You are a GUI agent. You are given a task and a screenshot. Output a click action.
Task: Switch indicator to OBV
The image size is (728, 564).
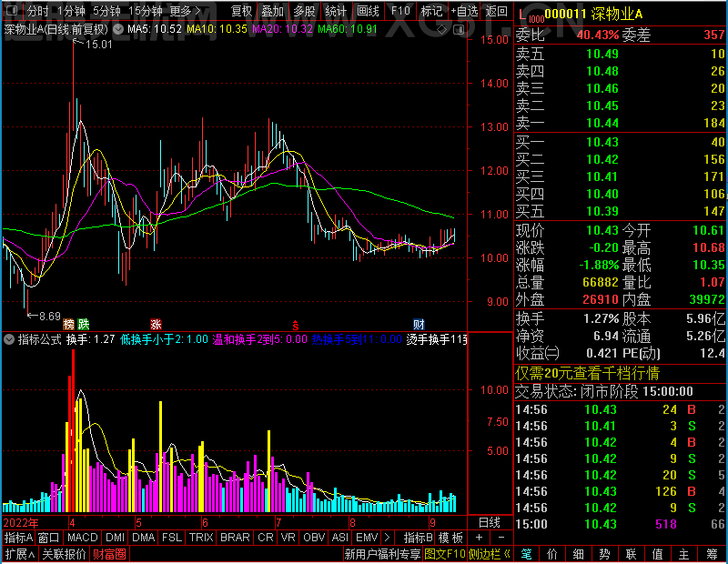314,538
